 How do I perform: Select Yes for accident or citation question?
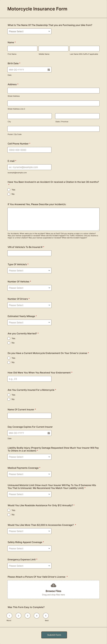[x=9, y=190]
